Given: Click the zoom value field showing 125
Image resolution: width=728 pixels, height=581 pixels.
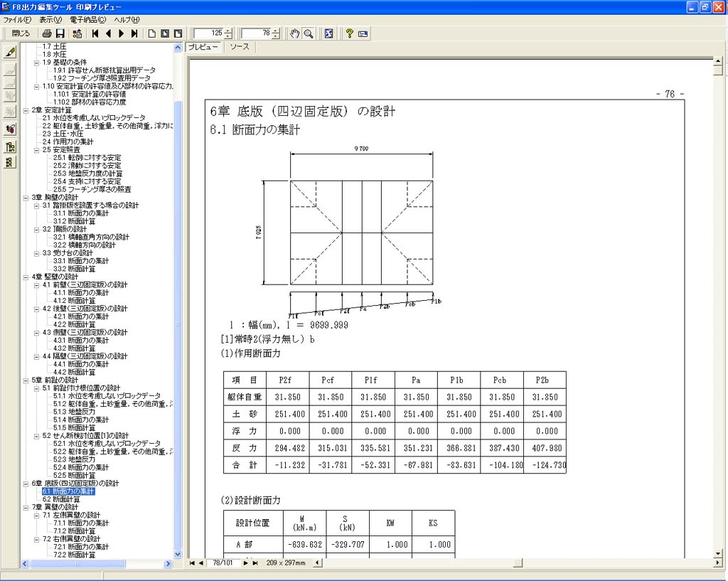Looking at the screenshot, I should coord(208,33).
